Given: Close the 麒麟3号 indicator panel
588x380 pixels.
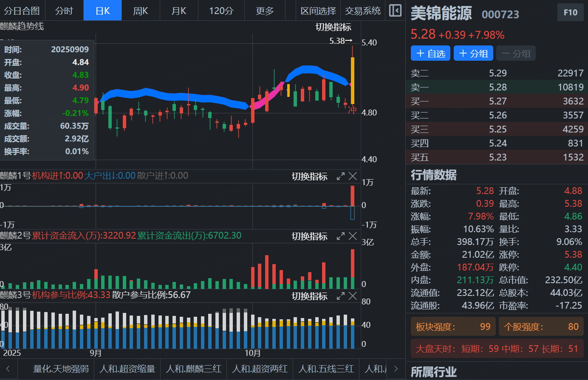Looking at the screenshot, I should point(353,296).
